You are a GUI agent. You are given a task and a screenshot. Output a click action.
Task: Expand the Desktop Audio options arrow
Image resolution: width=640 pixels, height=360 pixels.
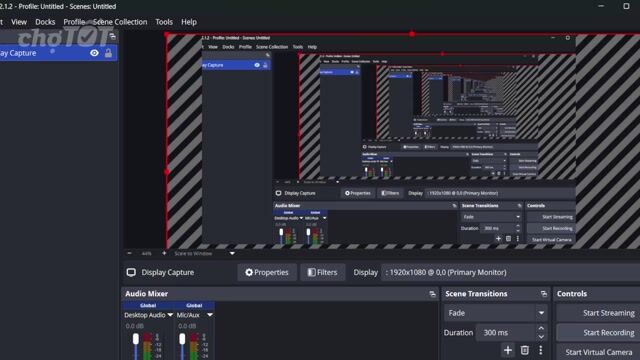(170, 315)
